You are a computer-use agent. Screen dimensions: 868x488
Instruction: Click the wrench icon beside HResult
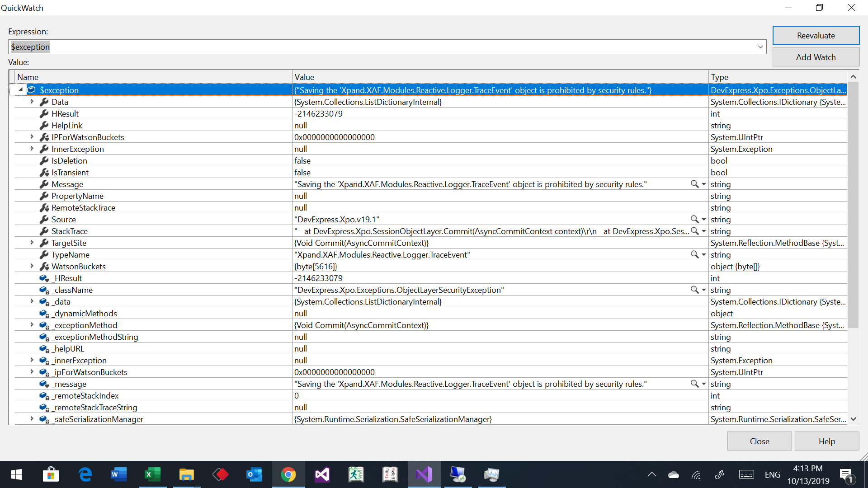[x=44, y=113]
